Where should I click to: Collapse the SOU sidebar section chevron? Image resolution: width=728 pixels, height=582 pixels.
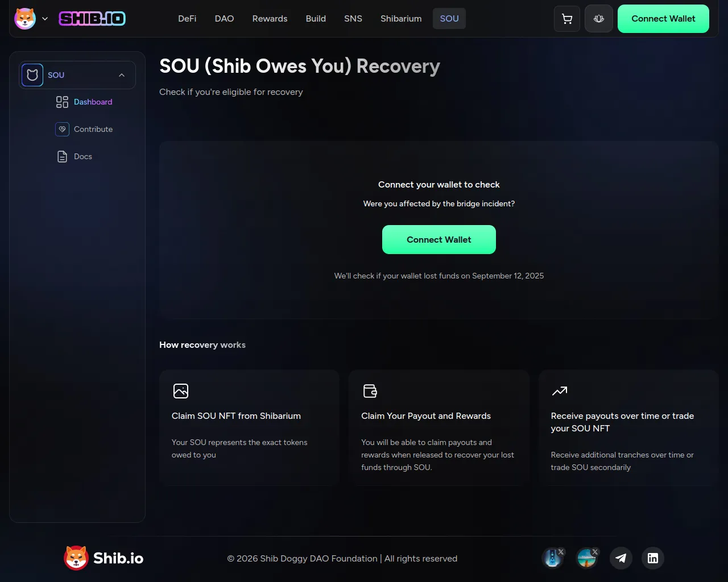click(122, 75)
